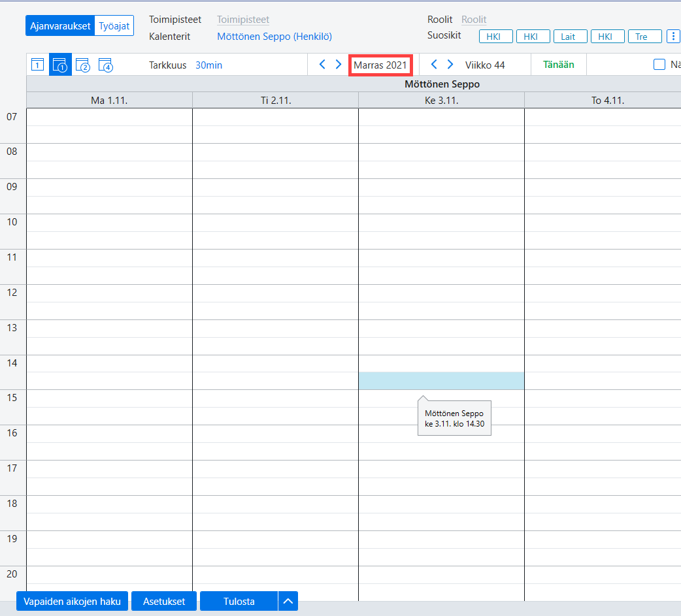
Task: Open the Marras 2021 month picker
Action: (x=380, y=65)
